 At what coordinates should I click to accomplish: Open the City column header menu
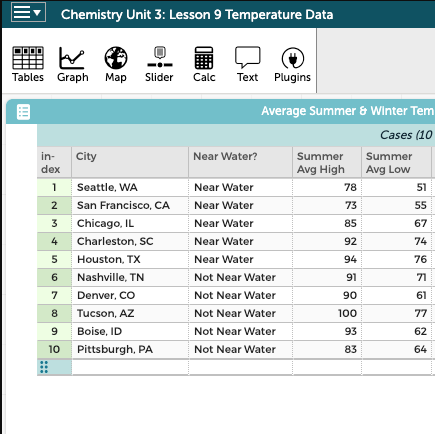[x=130, y=162]
